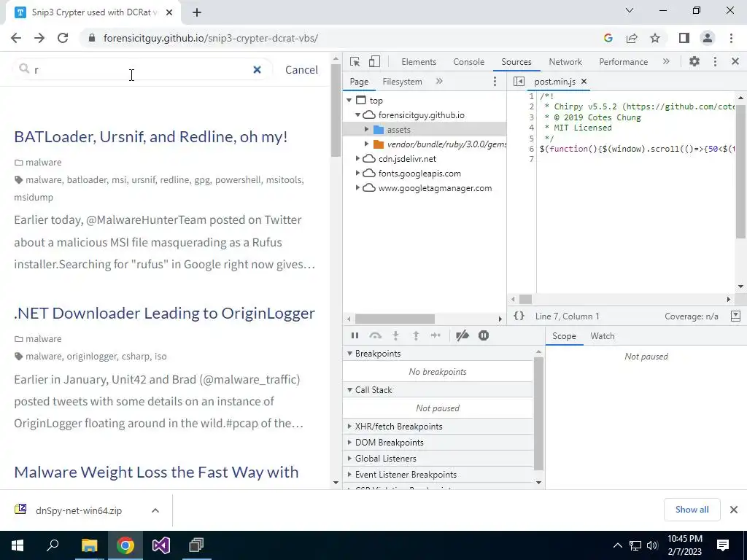
Task: Open File Explorer from taskbar
Action: pyautogui.click(x=89, y=545)
